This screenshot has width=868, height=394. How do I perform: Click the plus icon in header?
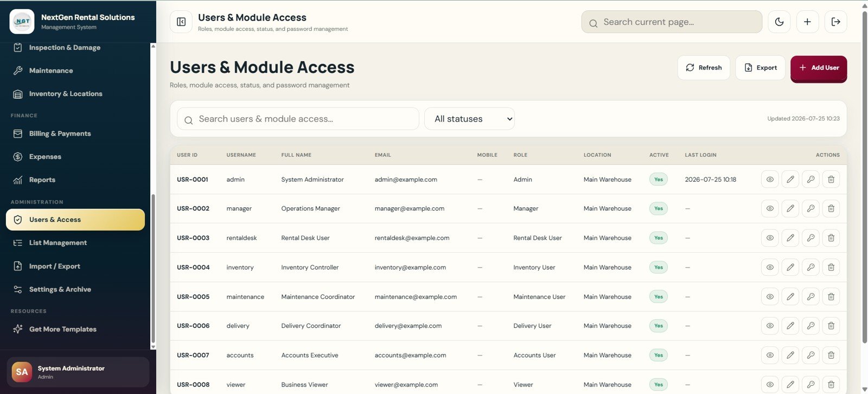tap(807, 22)
